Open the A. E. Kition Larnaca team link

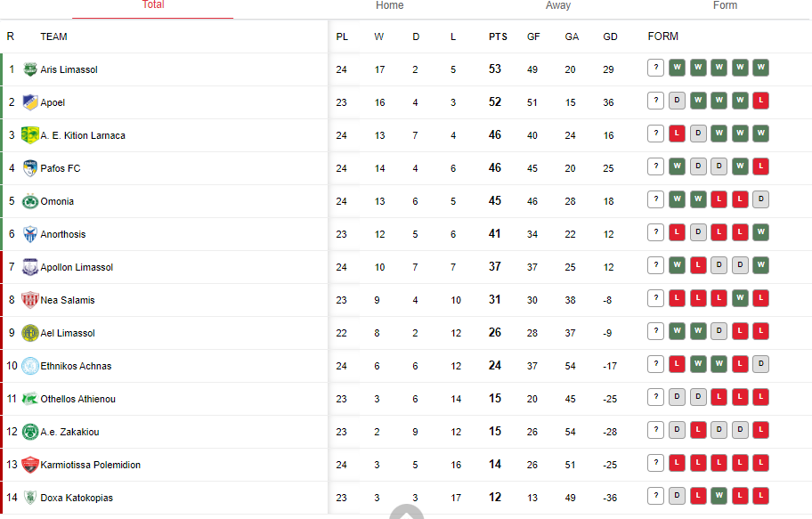click(83, 135)
